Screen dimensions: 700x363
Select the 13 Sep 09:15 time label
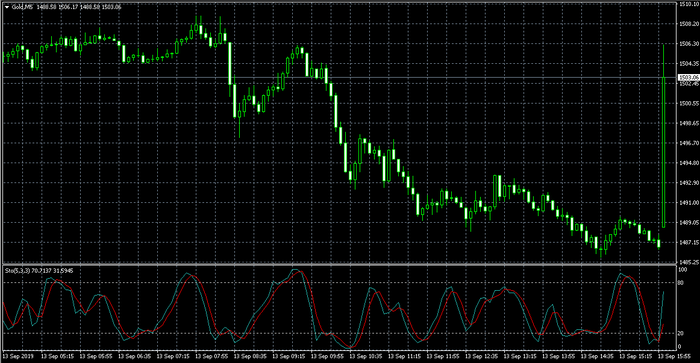pos(290,356)
